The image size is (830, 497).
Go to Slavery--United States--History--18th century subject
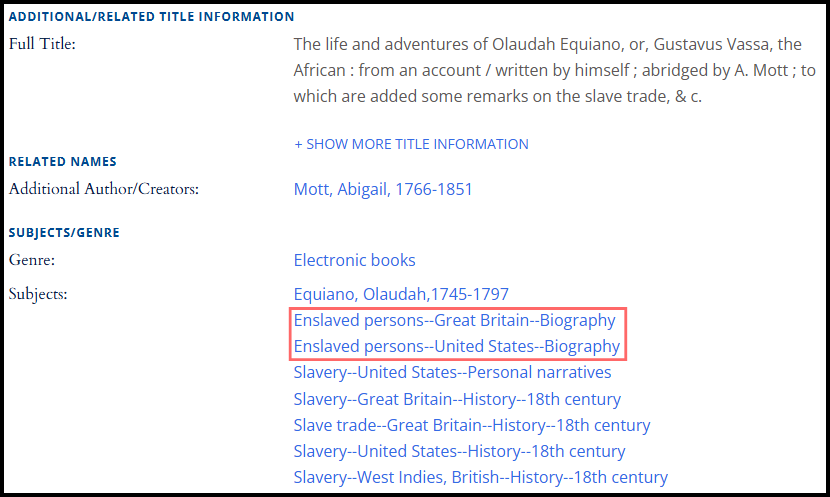point(459,451)
